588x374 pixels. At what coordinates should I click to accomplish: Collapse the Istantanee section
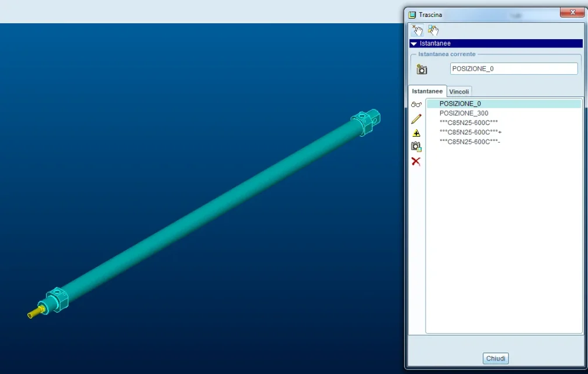[x=414, y=44]
